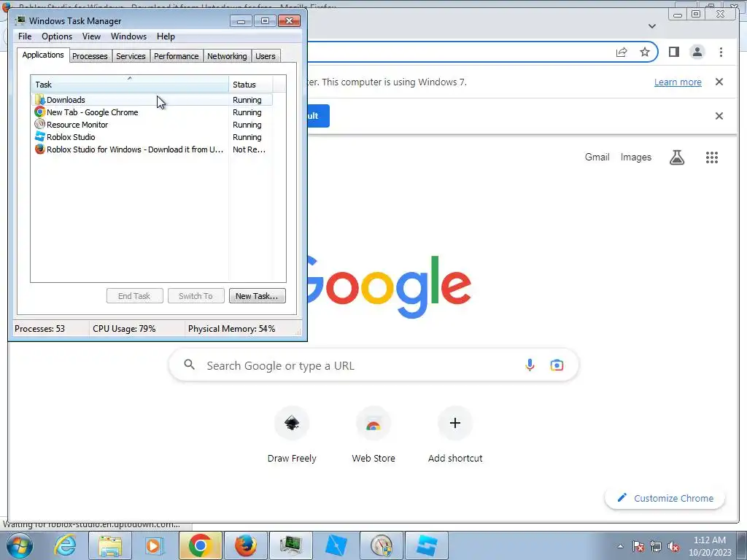The image size is (747, 560).
Task: Switch to the Performance tab
Action: 177,56
